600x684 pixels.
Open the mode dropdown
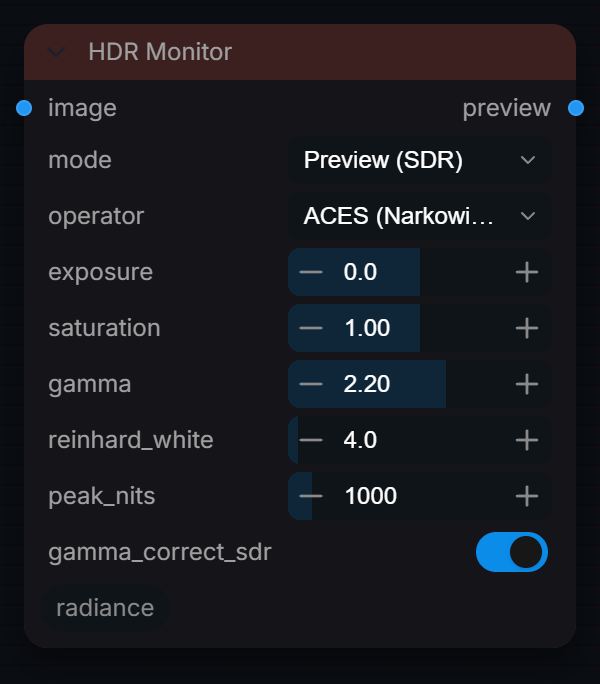[419, 160]
